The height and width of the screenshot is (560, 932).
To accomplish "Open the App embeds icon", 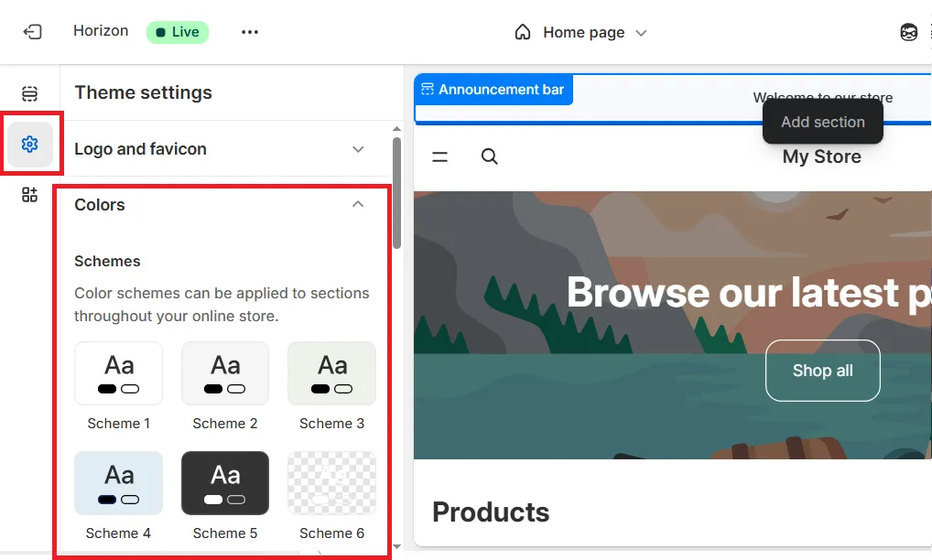I will point(30,194).
